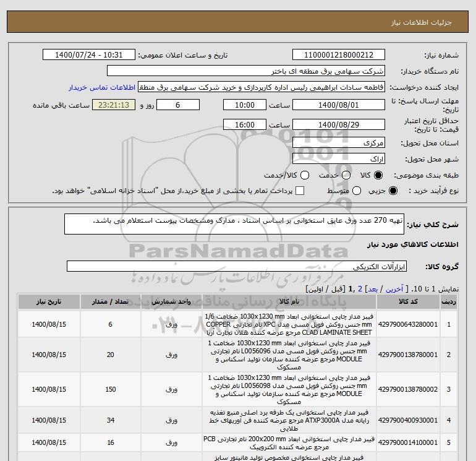Click the نام کالا column header
The width and height of the screenshot is (476, 461).
click(x=289, y=302)
